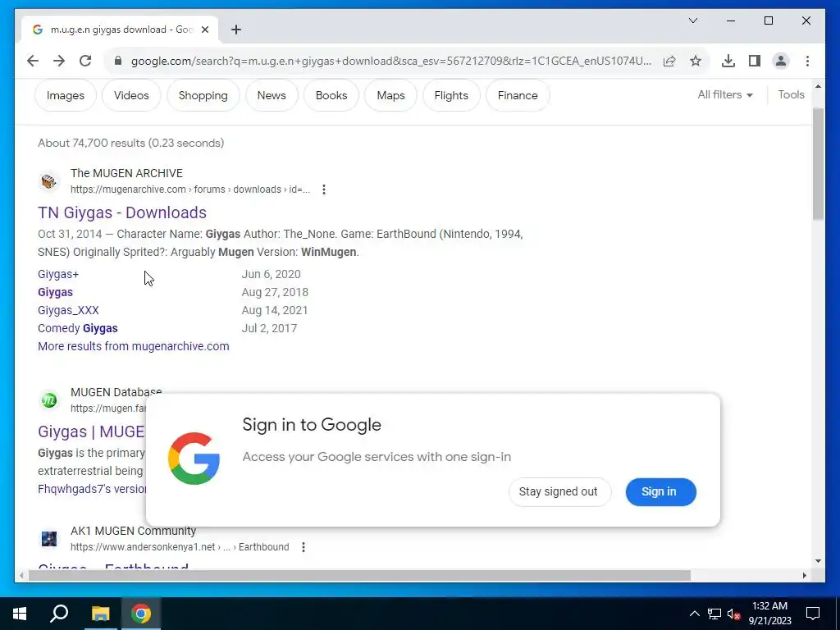
Task: Bookmark this tab with star icon
Action: [696, 61]
